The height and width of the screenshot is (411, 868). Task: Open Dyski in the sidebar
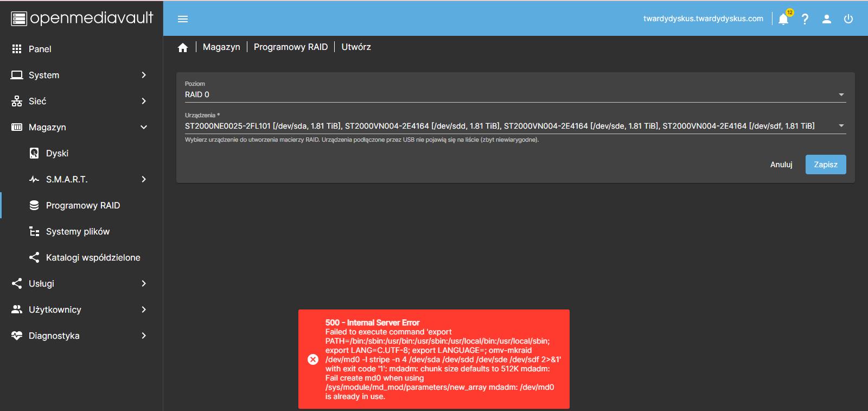[81, 153]
